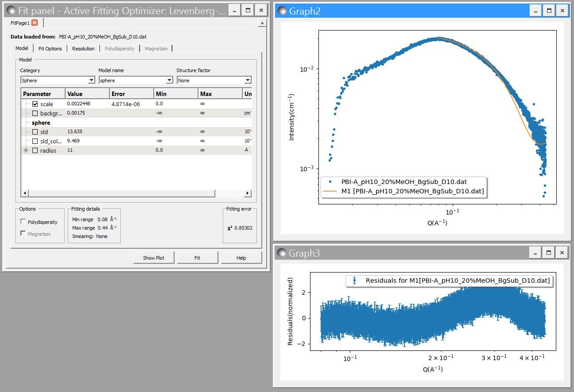574x392 pixels.
Task: Minimize the Graph3 window
Action: [x=535, y=253]
